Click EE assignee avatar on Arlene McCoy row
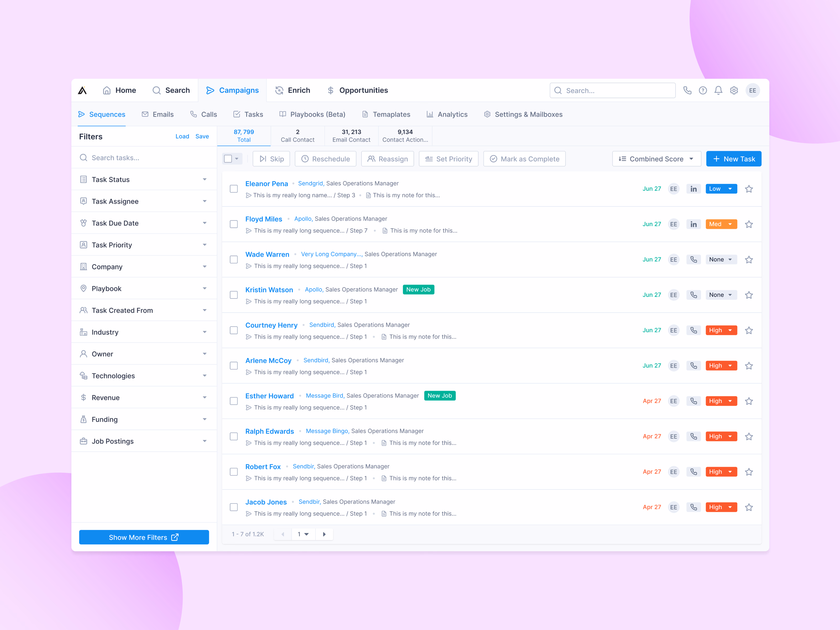This screenshot has height=630, width=840. click(673, 366)
